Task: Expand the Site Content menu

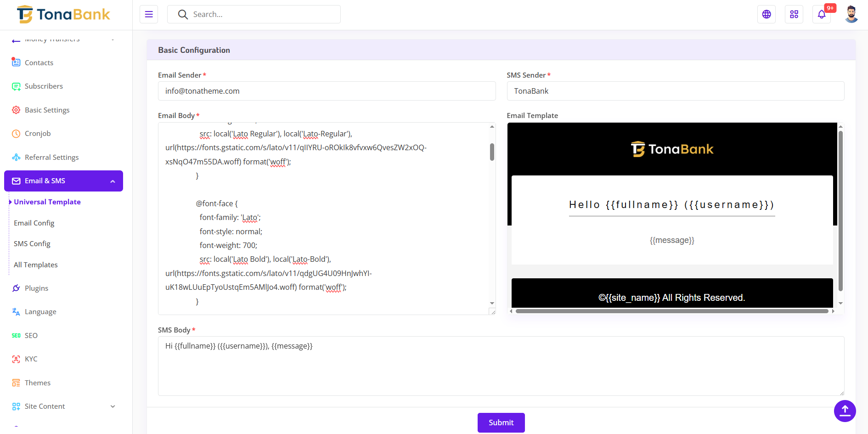Action: coord(113,406)
